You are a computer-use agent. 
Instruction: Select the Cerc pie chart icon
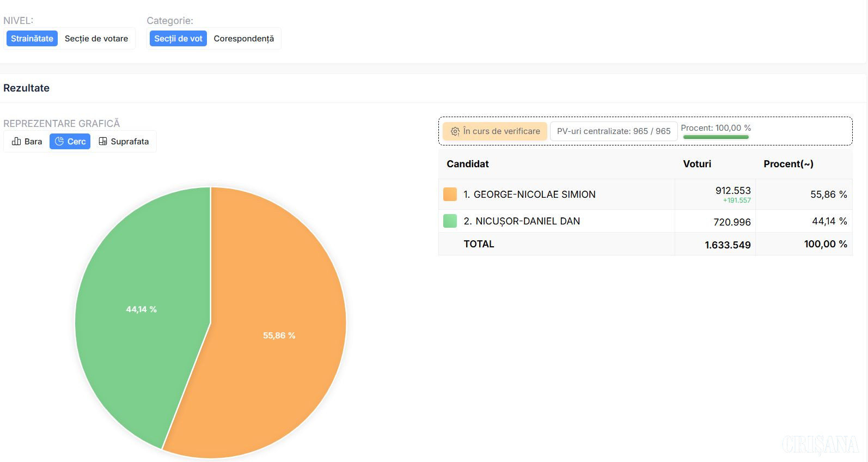tap(59, 142)
